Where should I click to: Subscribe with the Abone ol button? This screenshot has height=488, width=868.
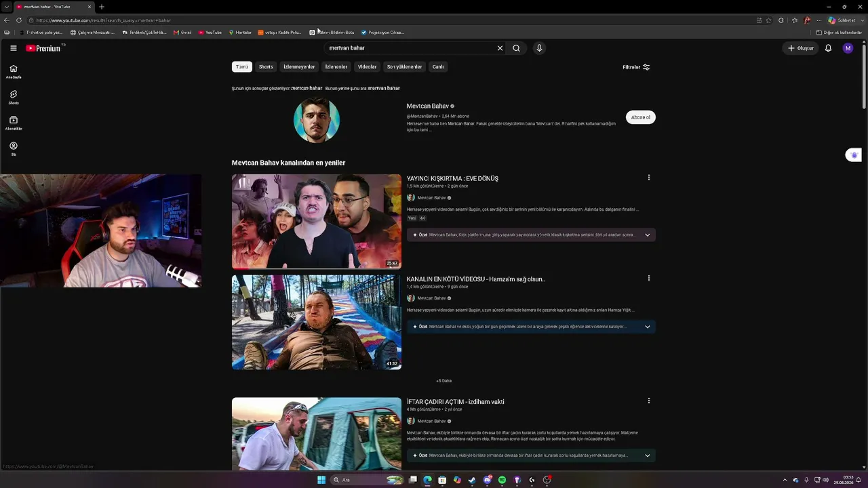(641, 117)
